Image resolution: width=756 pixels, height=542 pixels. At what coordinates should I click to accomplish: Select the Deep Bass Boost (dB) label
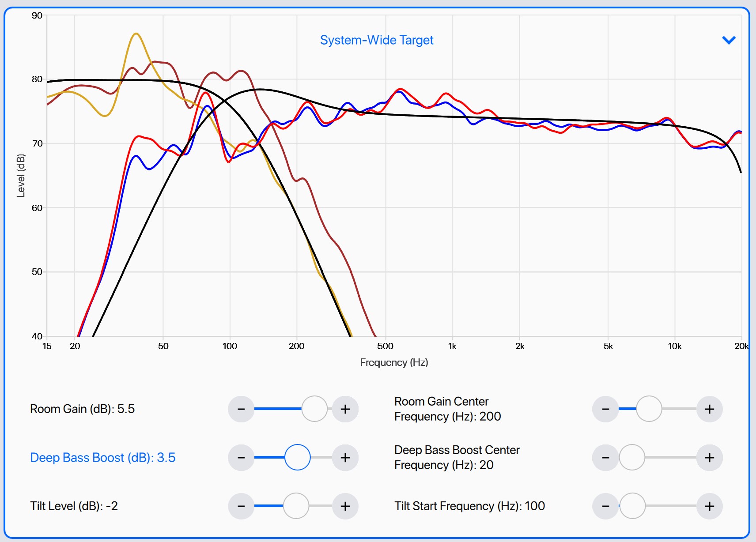click(x=103, y=458)
